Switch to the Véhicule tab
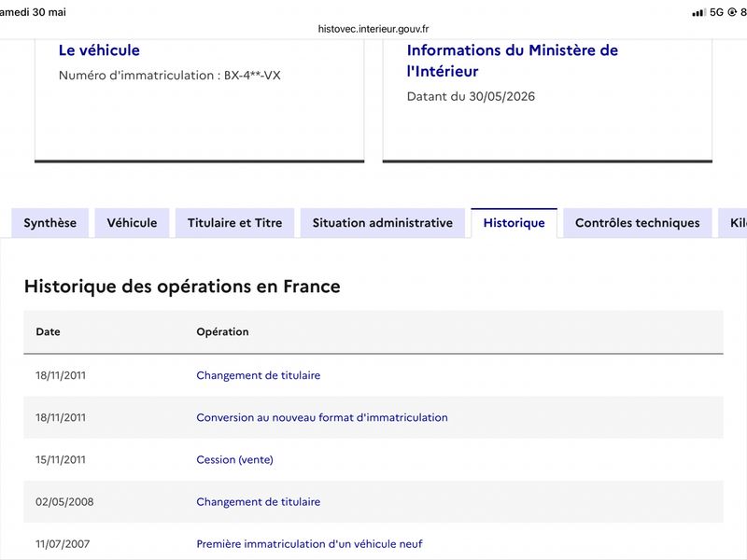Viewport: 747px width, 560px height. (132, 223)
